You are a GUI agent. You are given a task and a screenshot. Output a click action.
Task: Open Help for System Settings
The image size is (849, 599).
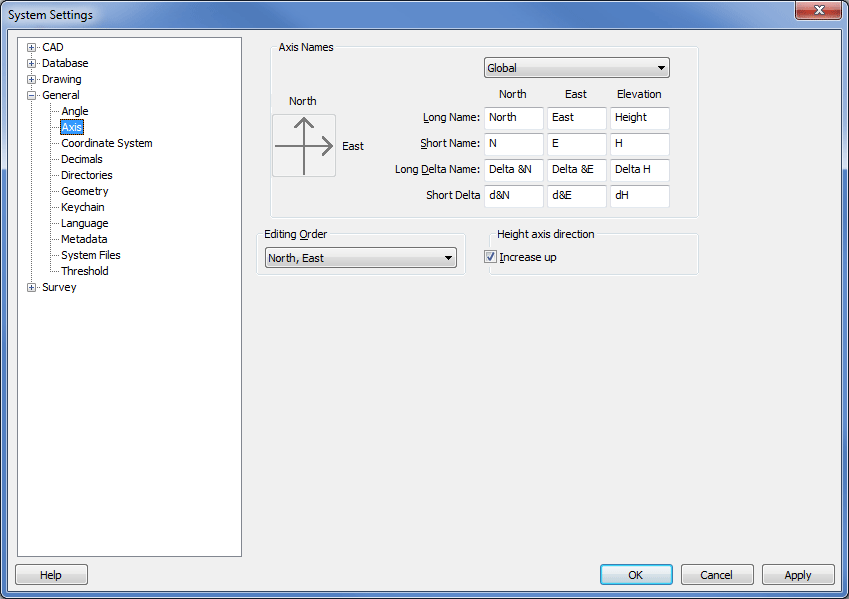(51, 575)
